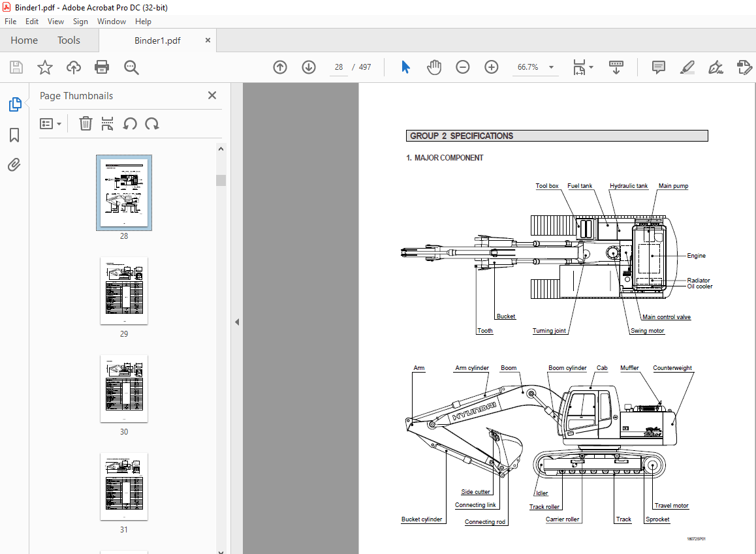Click the 'Carrier roller' label
This screenshot has width=756, height=554.
[x=562, y=519]
